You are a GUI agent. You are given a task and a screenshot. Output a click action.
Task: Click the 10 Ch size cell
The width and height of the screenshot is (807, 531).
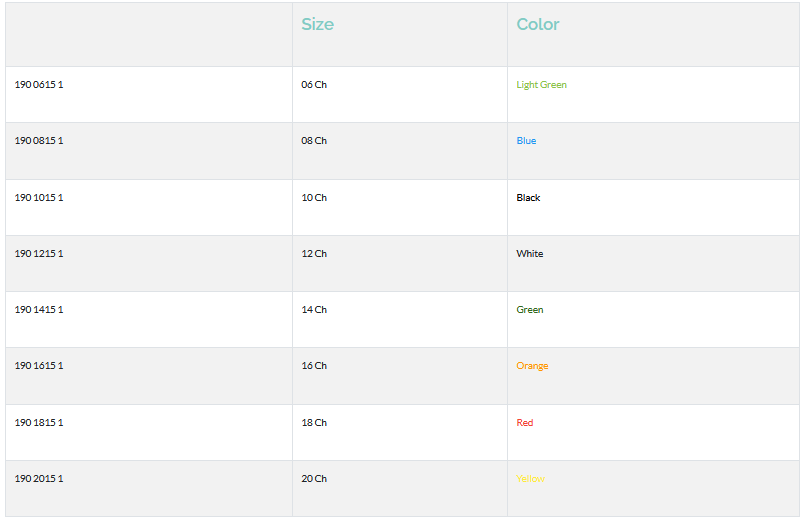314,198
